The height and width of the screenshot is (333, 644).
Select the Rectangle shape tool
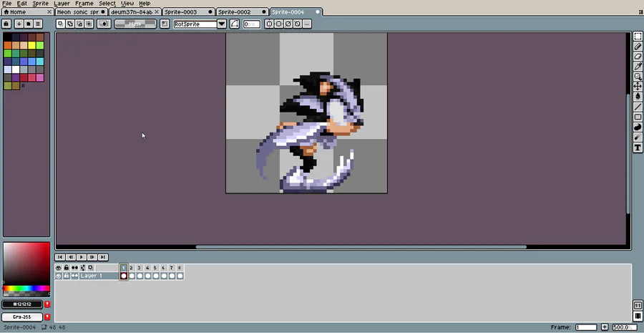pyautogui.click(x=638, y=117)
